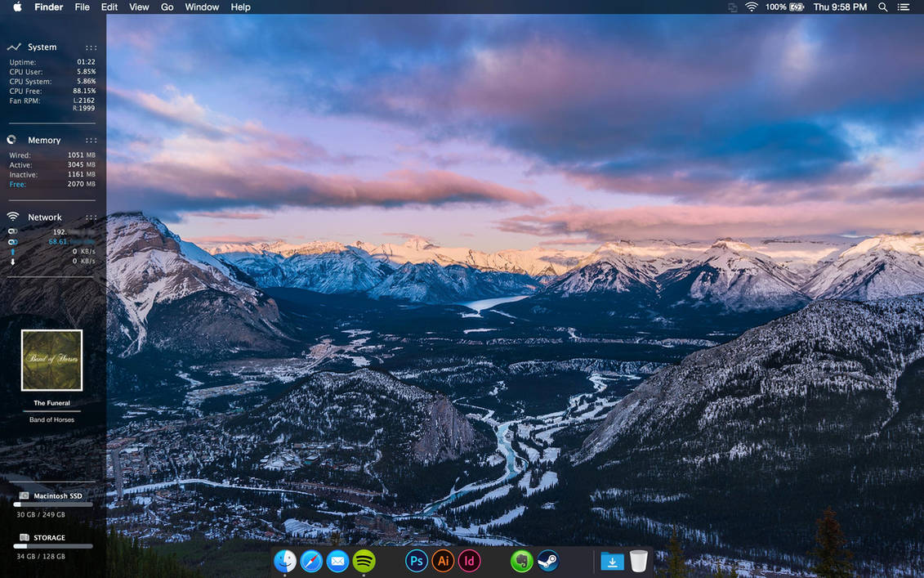Open the Apple menu
The height and width of the screenshot is (578, 924).
16,7
